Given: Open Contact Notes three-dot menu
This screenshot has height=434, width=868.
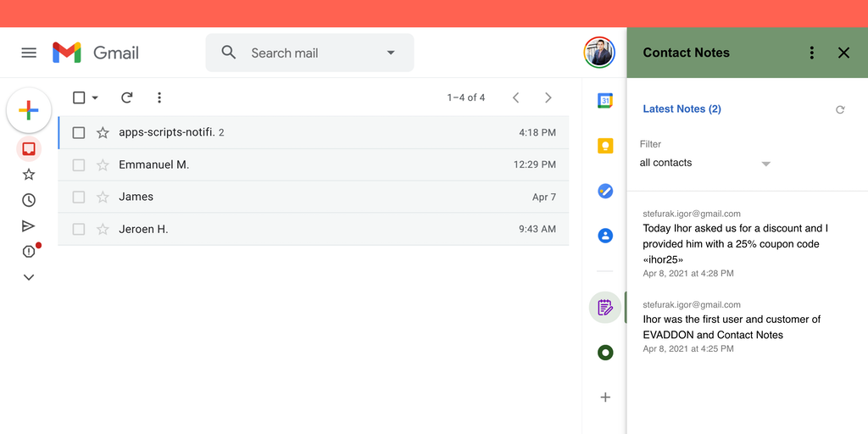Looking at the screenshot, I should 811,53.
